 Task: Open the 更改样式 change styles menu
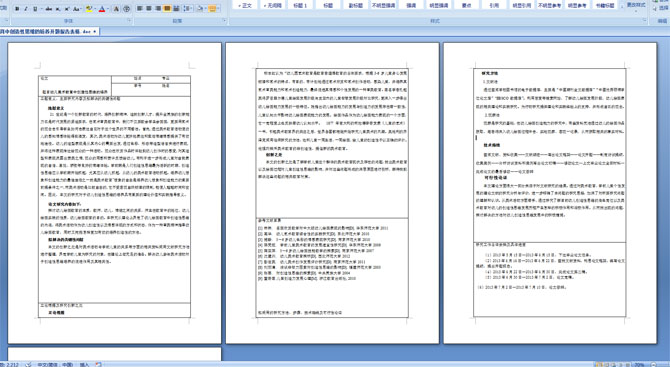636,5
